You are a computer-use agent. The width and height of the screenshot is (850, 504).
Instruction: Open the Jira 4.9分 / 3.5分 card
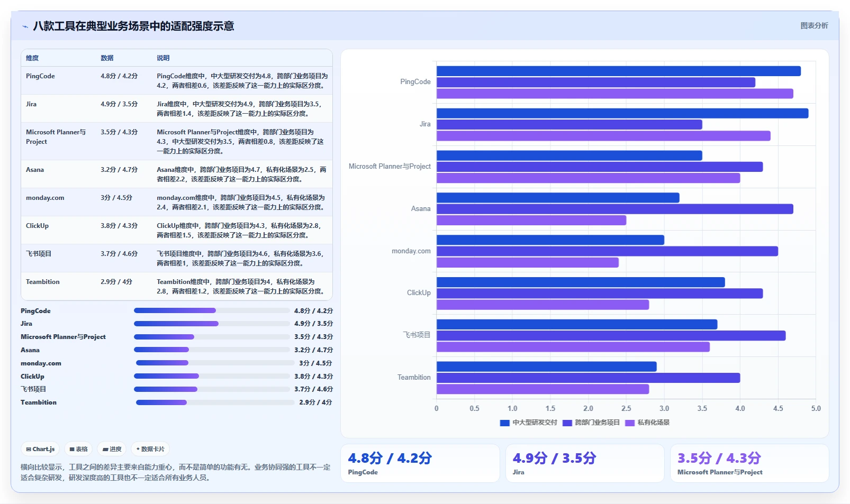(x=585, y=463)
